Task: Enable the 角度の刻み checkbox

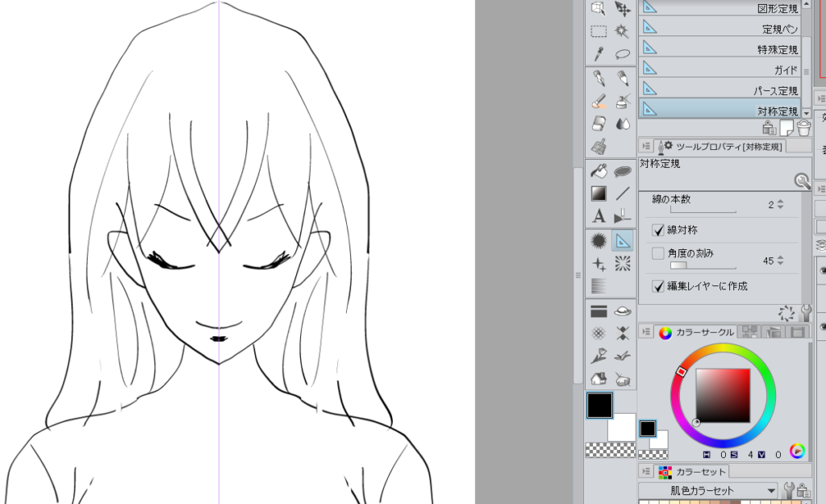Action: [658, 253]
